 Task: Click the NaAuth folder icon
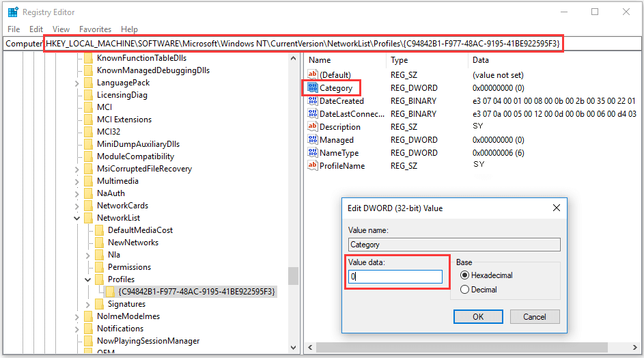tap(88, 193)
